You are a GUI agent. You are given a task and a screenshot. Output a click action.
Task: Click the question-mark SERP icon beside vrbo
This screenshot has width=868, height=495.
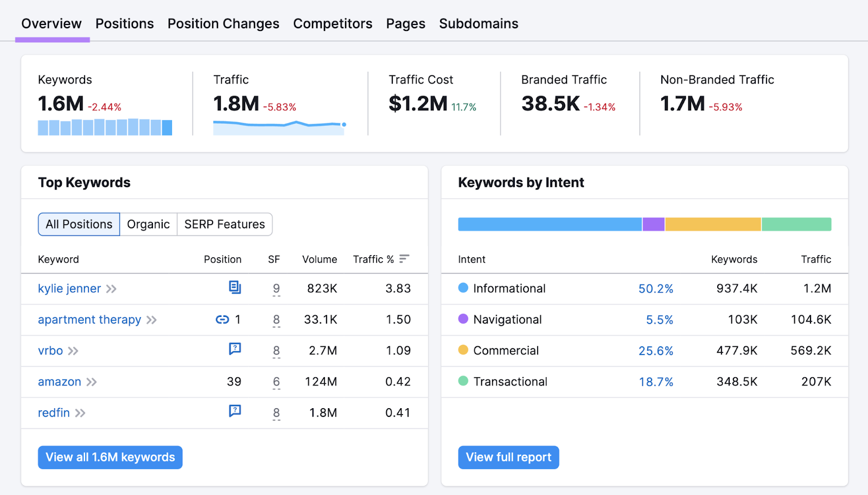pos(235,349)
